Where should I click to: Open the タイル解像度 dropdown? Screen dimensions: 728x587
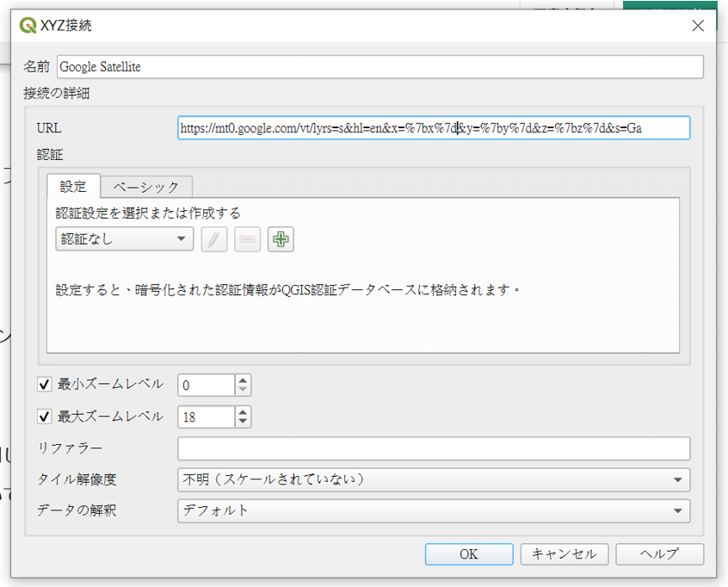tap(434, 479)
